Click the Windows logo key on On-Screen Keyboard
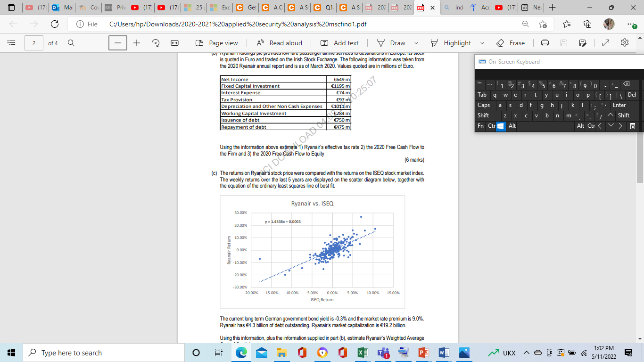The width and height of the screenshot is (644, 362). click(x=501, y=126)
